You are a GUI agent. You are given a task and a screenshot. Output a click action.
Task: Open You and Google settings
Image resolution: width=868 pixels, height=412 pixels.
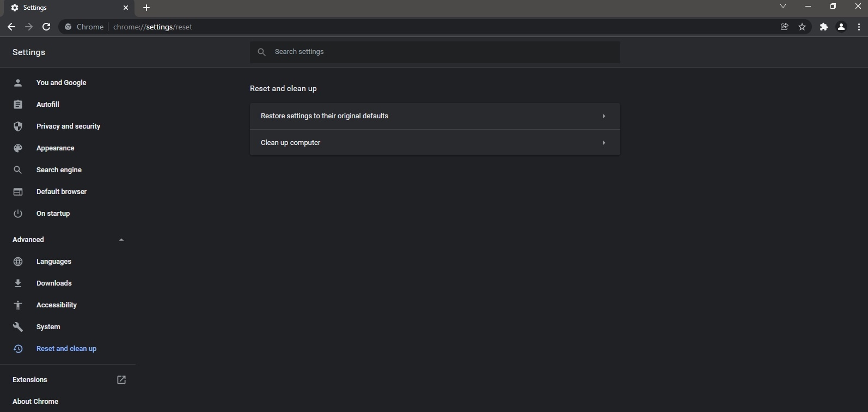[x=61, y=83]
